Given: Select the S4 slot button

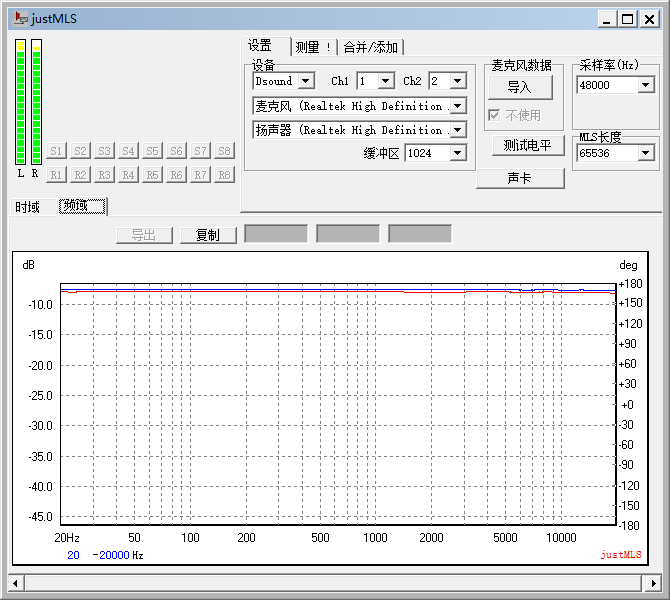Looking at the screenshot, I should pos(128,151).
